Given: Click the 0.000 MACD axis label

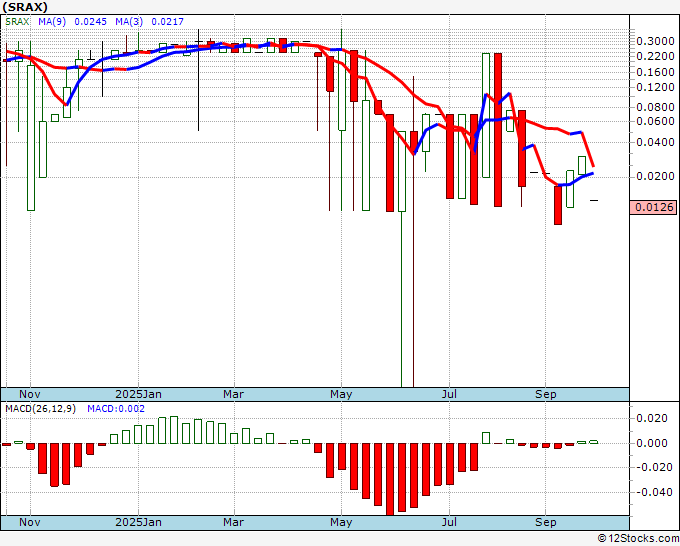Looking at the screenshot, I should click(651, 443).
